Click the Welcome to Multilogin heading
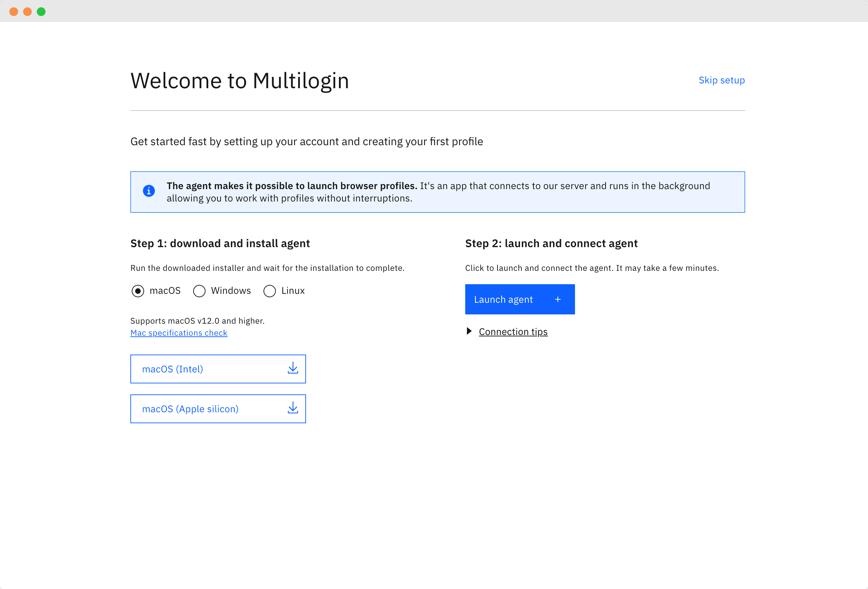 coord(239,81)
